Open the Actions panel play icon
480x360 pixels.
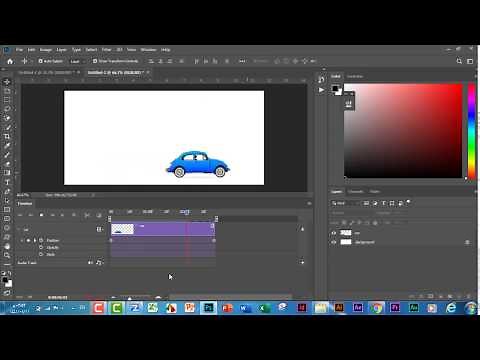321,90
